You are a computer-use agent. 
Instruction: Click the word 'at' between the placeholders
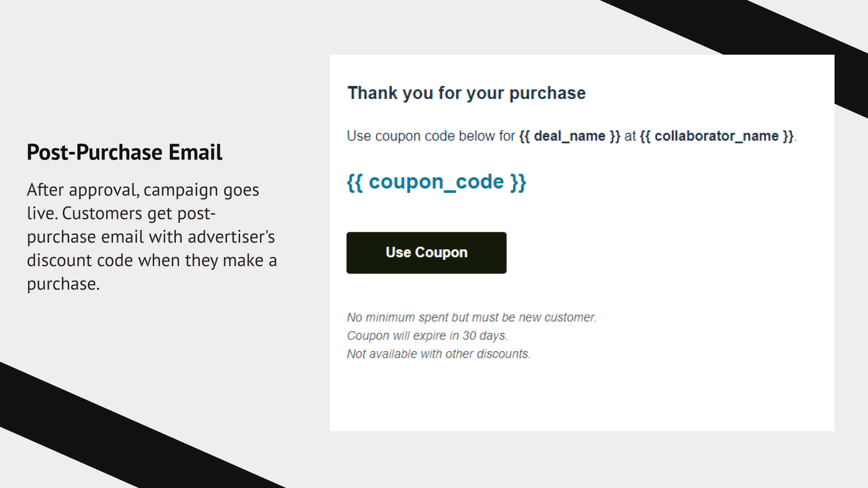630,136
